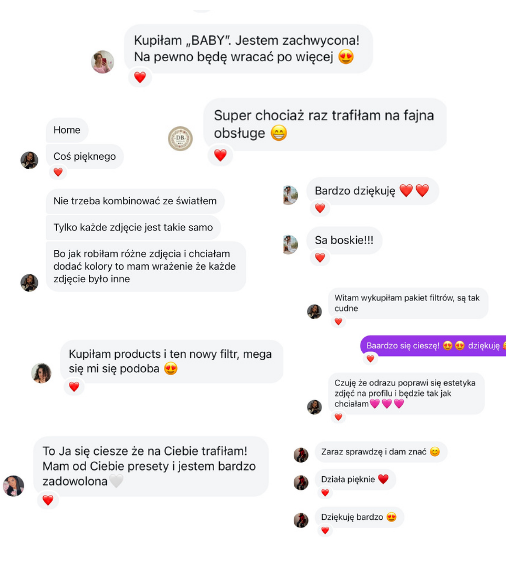
Task: Select "Tylko każde zdjęcie jest takie samo" bubble
Action: tap(133, 227)
